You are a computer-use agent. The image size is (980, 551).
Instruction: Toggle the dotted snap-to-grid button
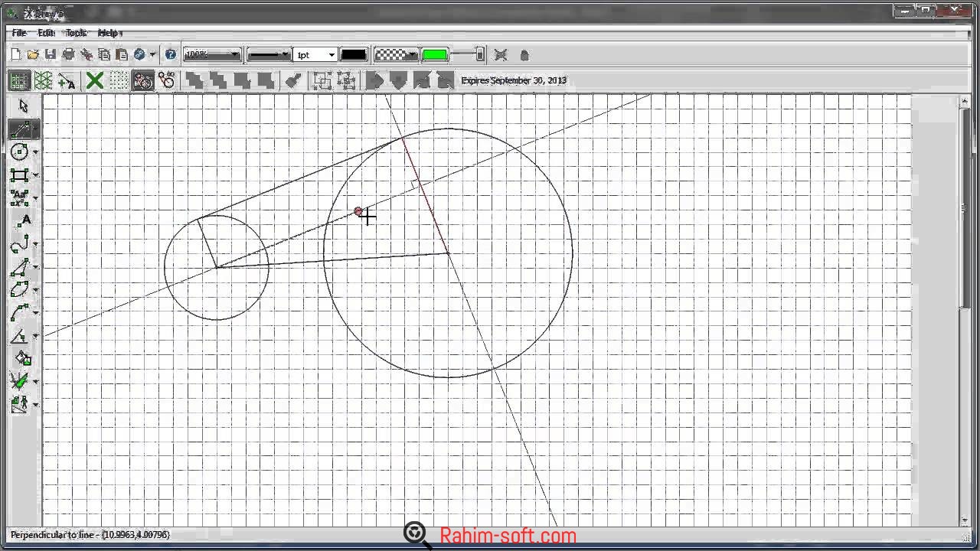[x=119, y=80]
